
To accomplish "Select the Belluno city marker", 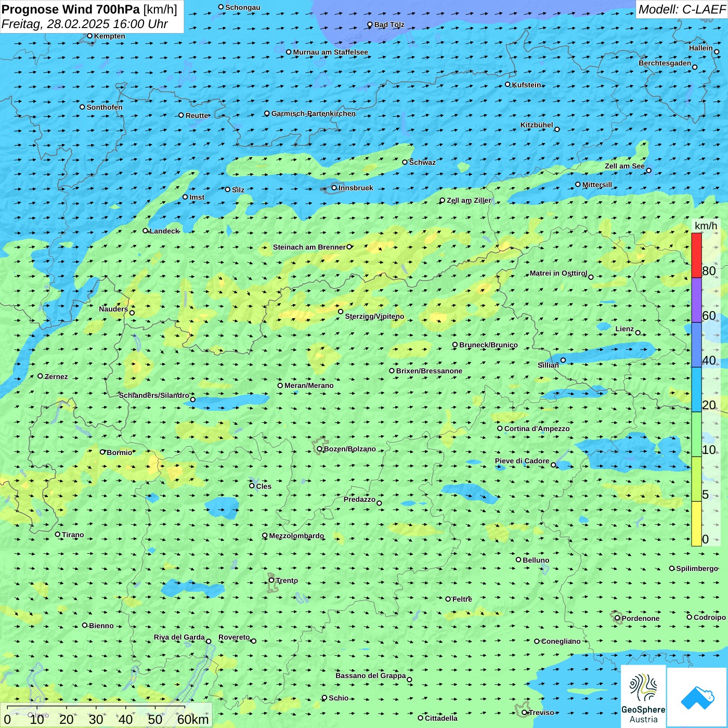I will click(x=518, y=560).
